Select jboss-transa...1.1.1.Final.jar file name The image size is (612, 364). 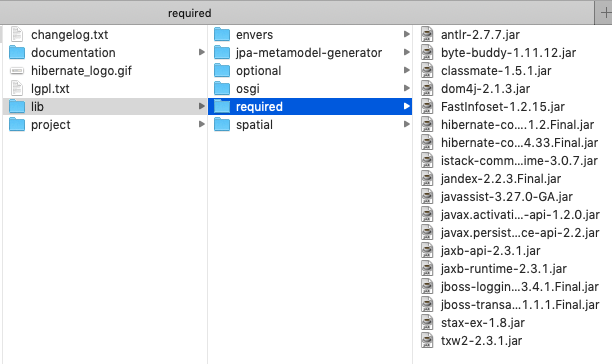(x=520, y=305)
